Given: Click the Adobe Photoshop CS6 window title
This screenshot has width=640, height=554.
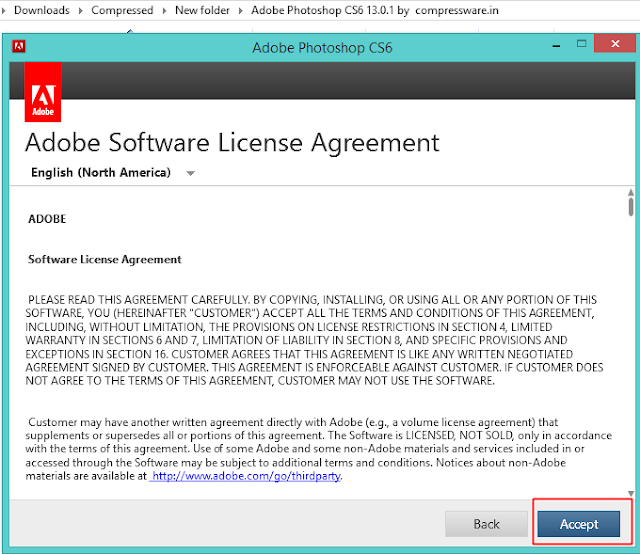Looking at the screenshot, I should click(x=322, y=48).
